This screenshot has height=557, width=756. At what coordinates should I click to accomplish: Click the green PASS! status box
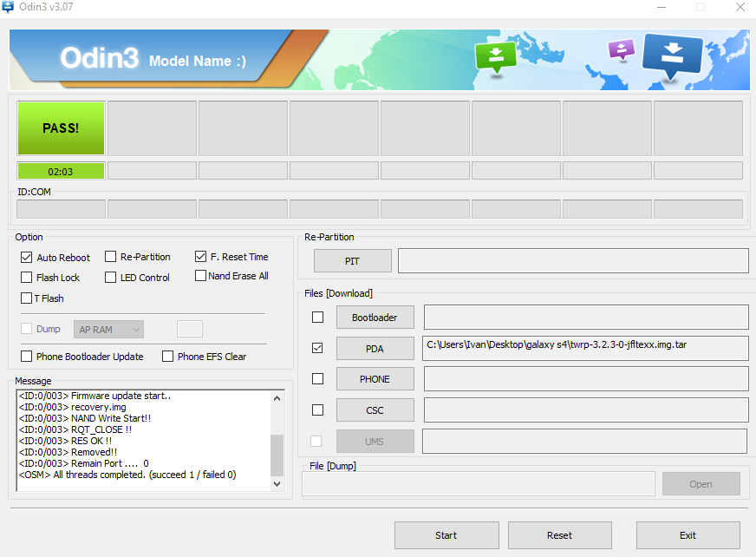(x=61, y=128)
